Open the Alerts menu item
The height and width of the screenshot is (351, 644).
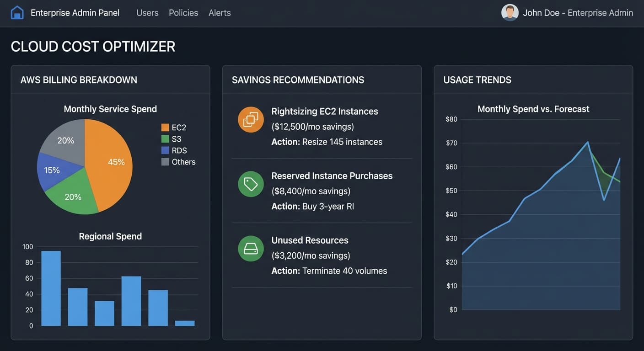(x=220, y=13)
